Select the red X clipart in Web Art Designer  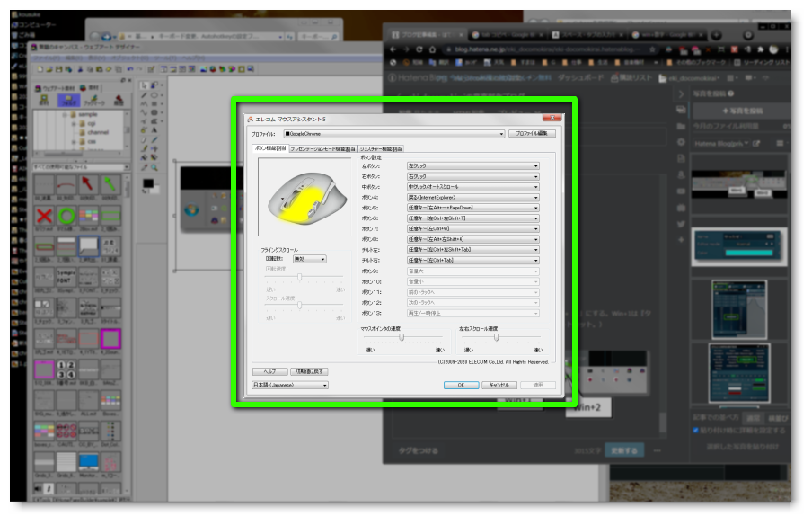tap(44, 216)
